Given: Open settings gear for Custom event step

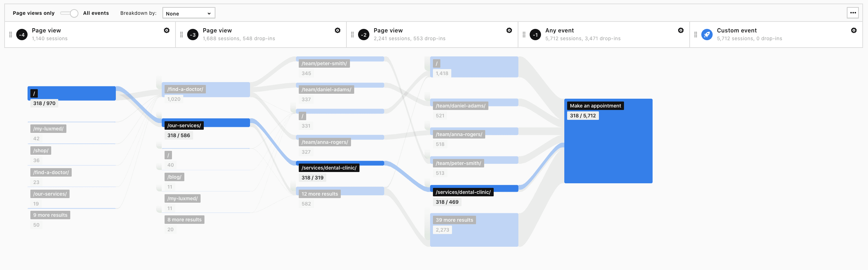Looking at the screenshot, I should coord(854,31).
